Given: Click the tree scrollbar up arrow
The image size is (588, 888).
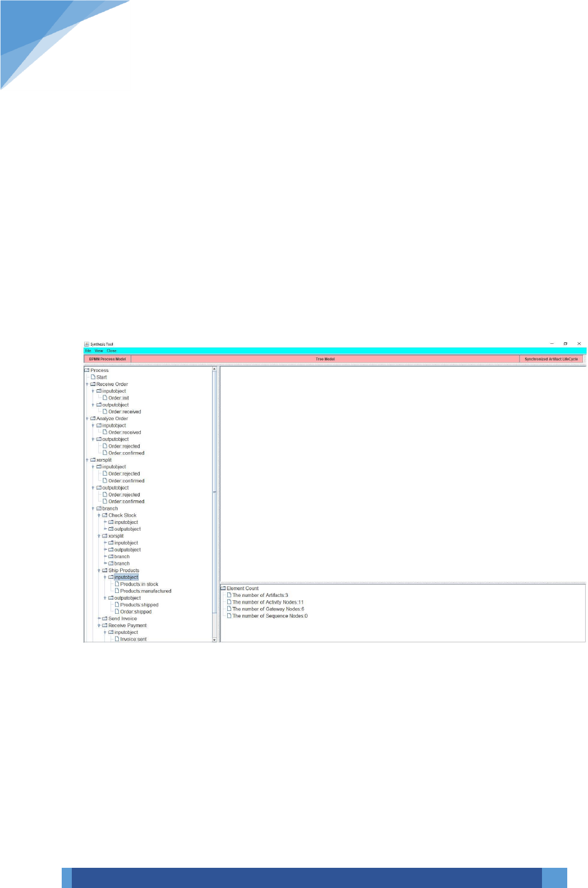Looking at the screenshot, I should [x=214, y=369].
